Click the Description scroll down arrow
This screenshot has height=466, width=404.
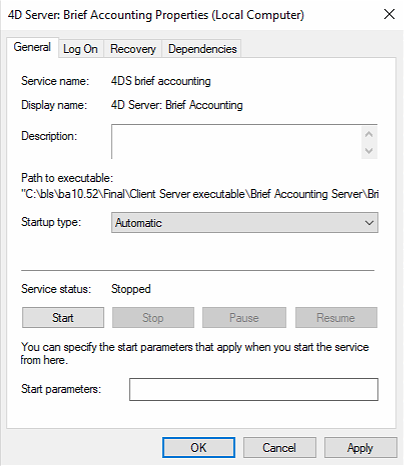tap(369, 151)
